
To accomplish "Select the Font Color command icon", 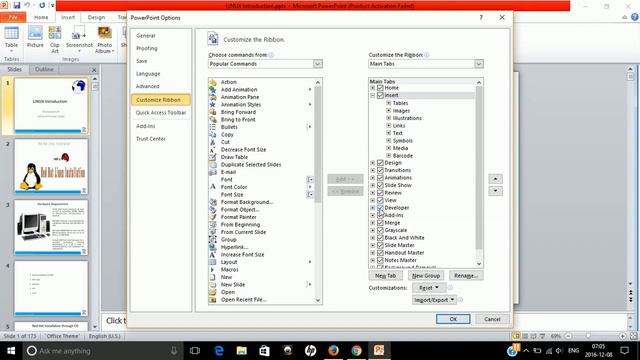I will click(213, 187).
